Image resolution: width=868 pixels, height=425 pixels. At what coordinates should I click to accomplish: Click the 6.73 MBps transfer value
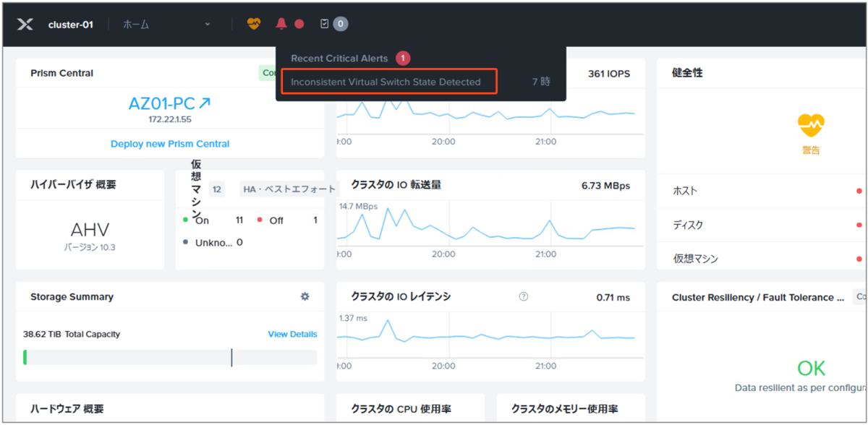[x=605, y=186]
